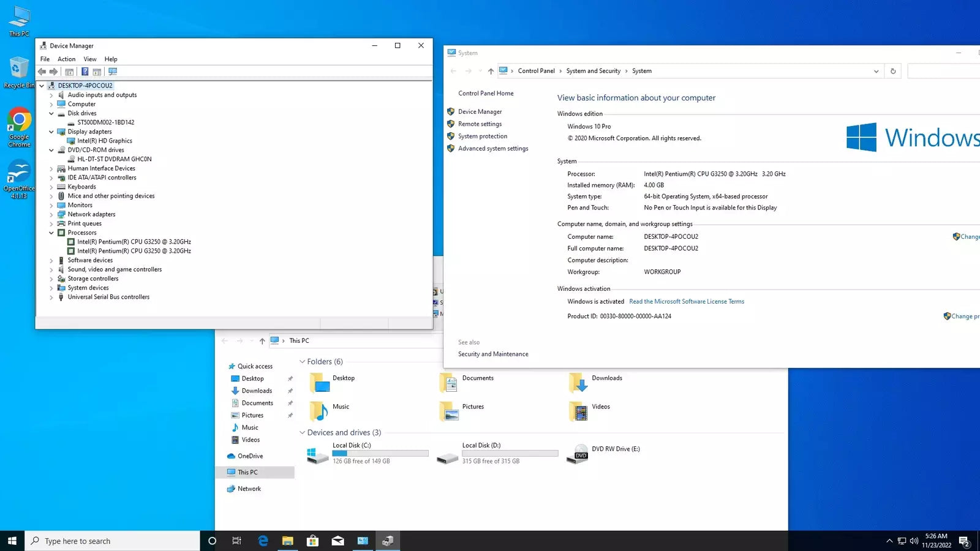Select Intel(R) HD Graphics display adapter
This screenshot has width=980, height=551.
tap(104, 141)
